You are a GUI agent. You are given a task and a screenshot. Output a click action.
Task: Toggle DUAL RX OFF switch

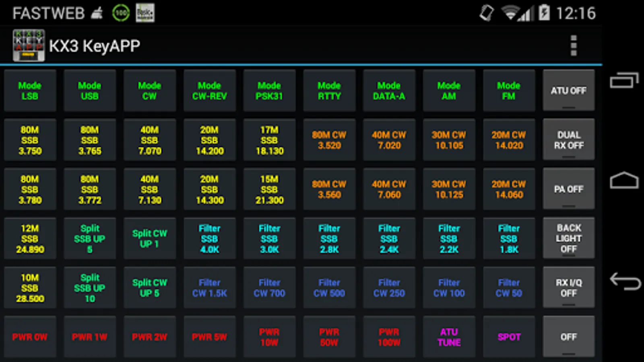pos(569,140)
